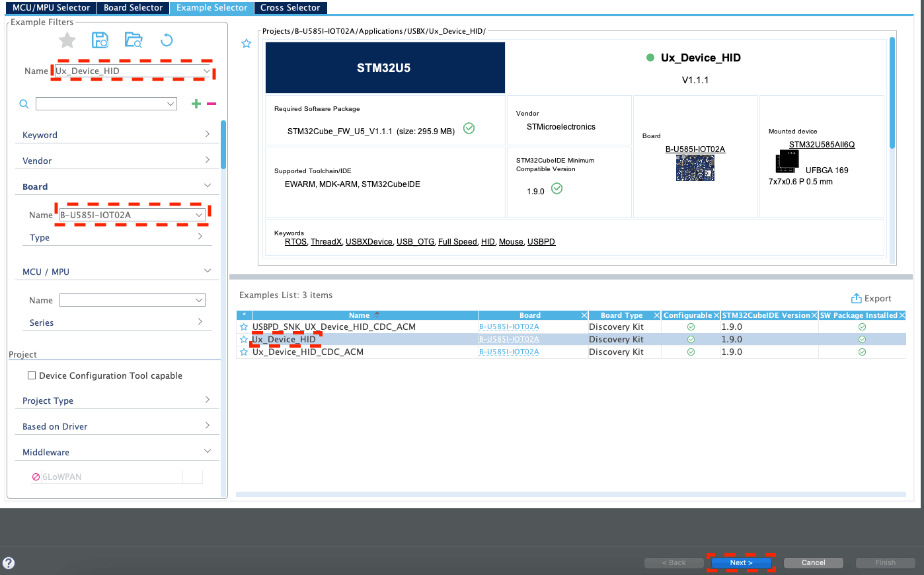The height and width of the screenshot is (575, 924).
Task: Click the USBXDevice keyword link
Action: tap(369, 242)
